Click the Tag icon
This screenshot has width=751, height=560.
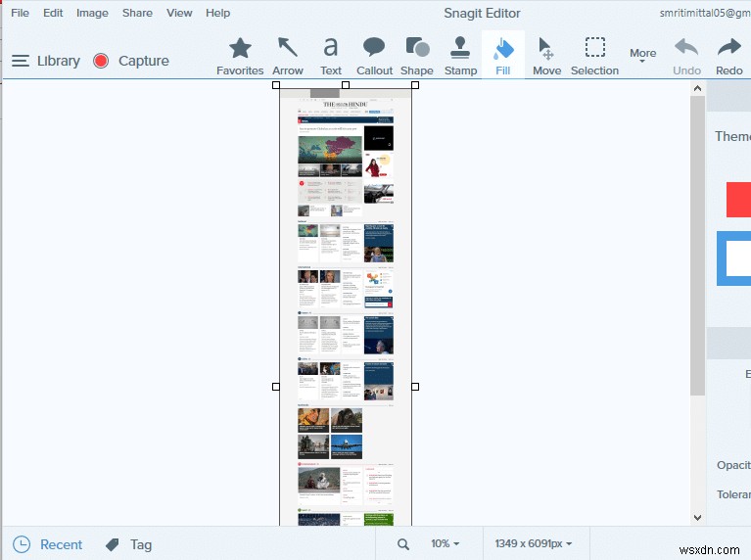pos(112,544)
